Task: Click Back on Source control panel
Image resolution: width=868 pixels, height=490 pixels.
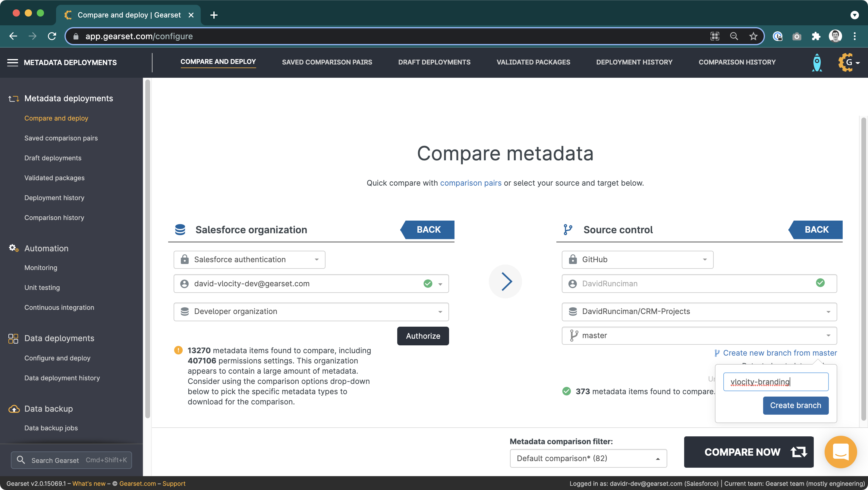Action: pyautogui.click(x=816, y=230)
